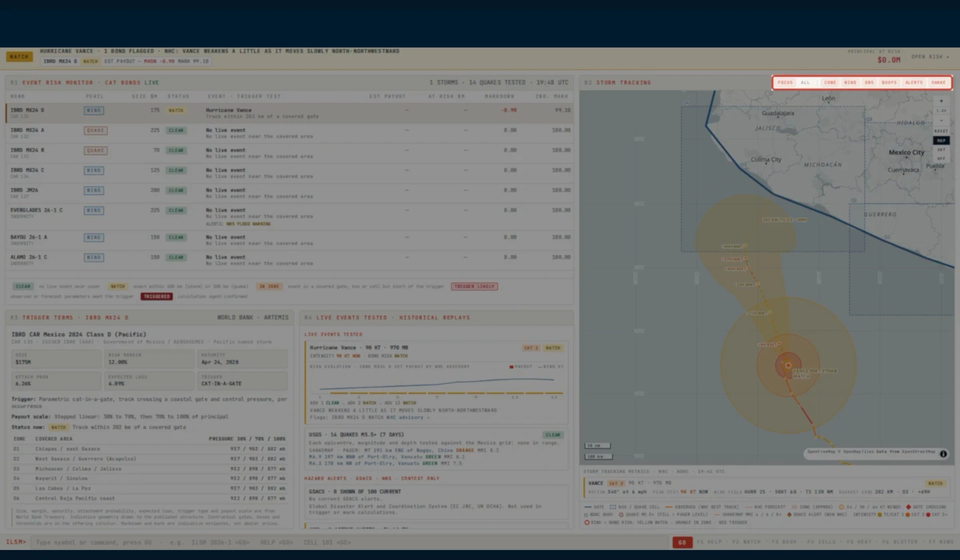Click zone row West Oaxaca / Guerrero (Acapulco)
The width and height of the screenshot is (960, 560).
[150, 459]
